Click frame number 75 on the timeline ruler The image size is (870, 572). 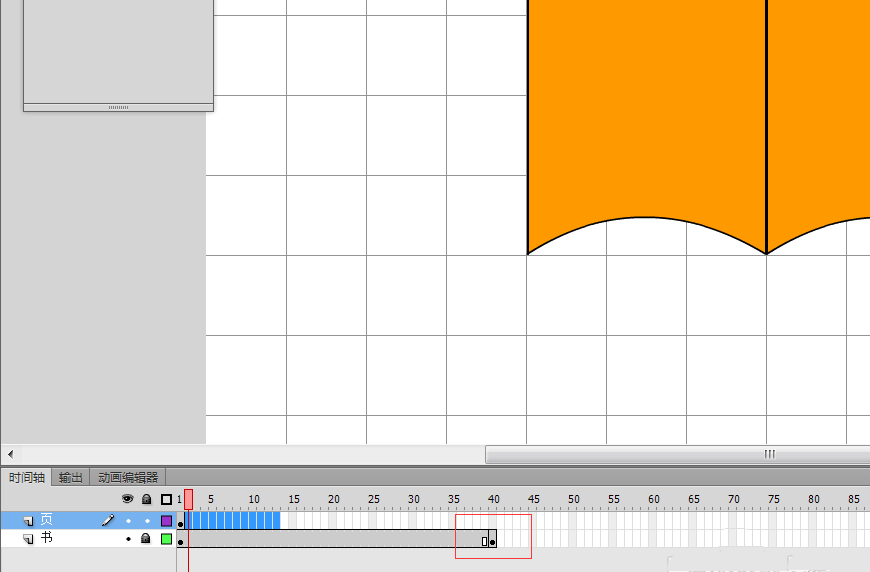pyautogui.click(x=773, y=499)
